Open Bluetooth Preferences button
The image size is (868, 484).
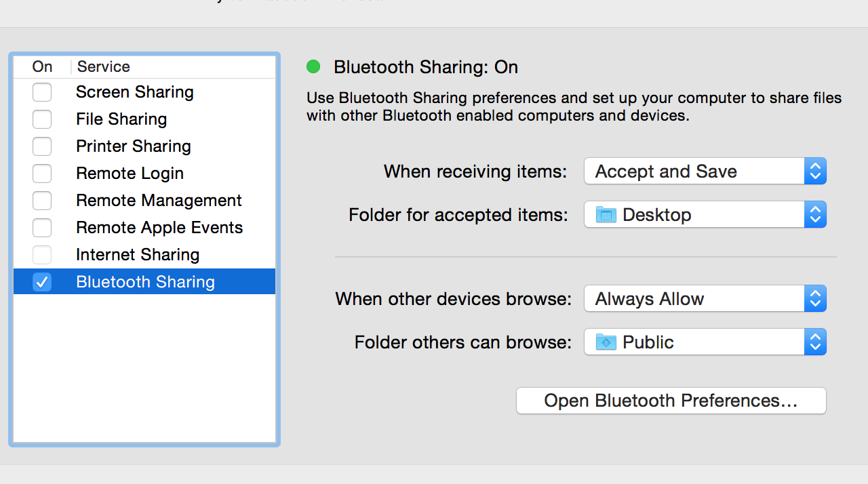pyautogui.click(x=671, y=401)
